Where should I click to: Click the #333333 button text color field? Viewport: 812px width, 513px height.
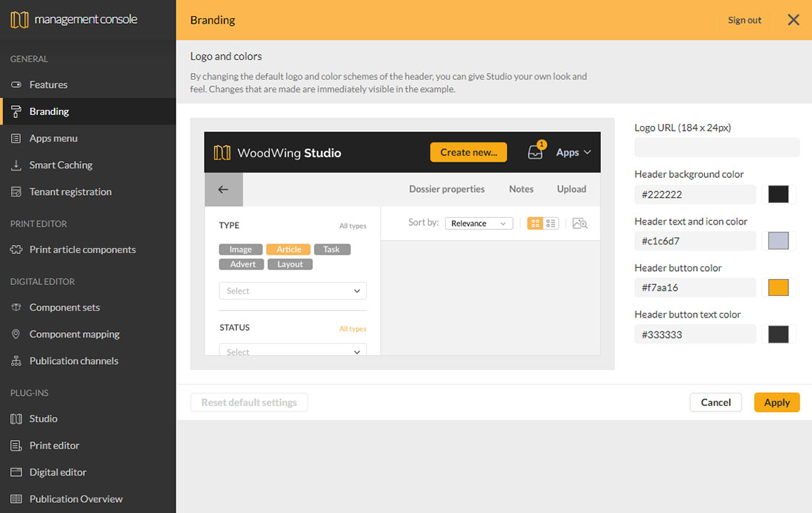click(695, 334)
